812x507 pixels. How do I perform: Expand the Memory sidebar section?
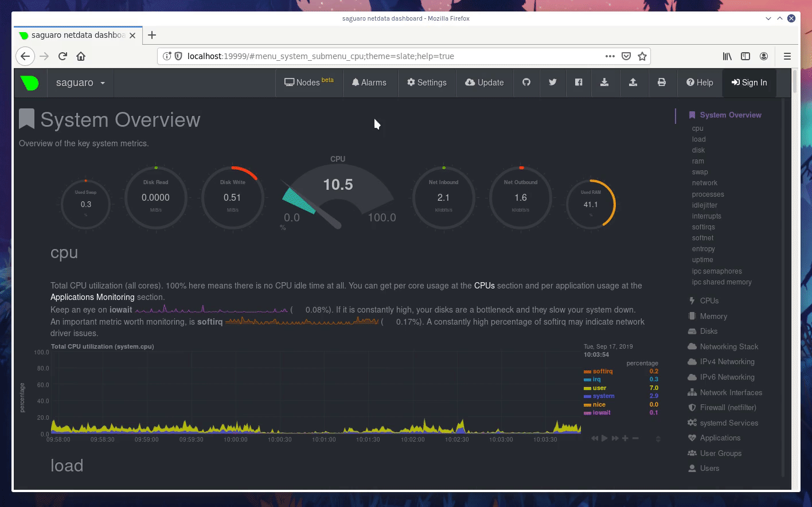(713, 316)
